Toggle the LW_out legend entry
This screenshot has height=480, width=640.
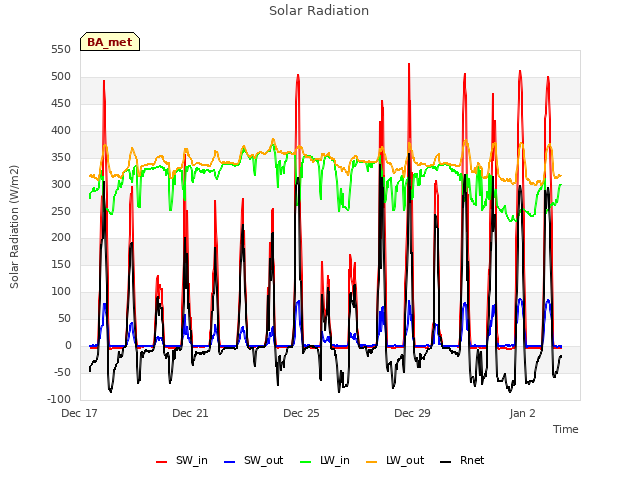point(395,461)
